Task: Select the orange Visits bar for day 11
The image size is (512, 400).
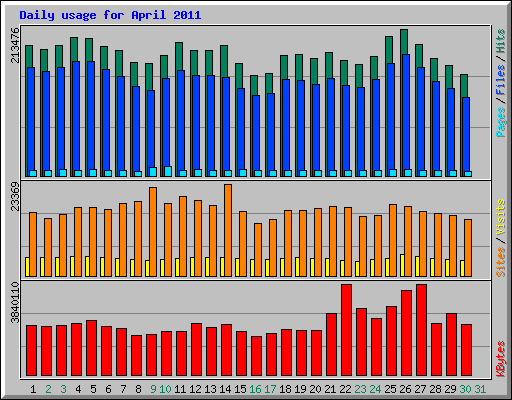Action: pos(183,236)
